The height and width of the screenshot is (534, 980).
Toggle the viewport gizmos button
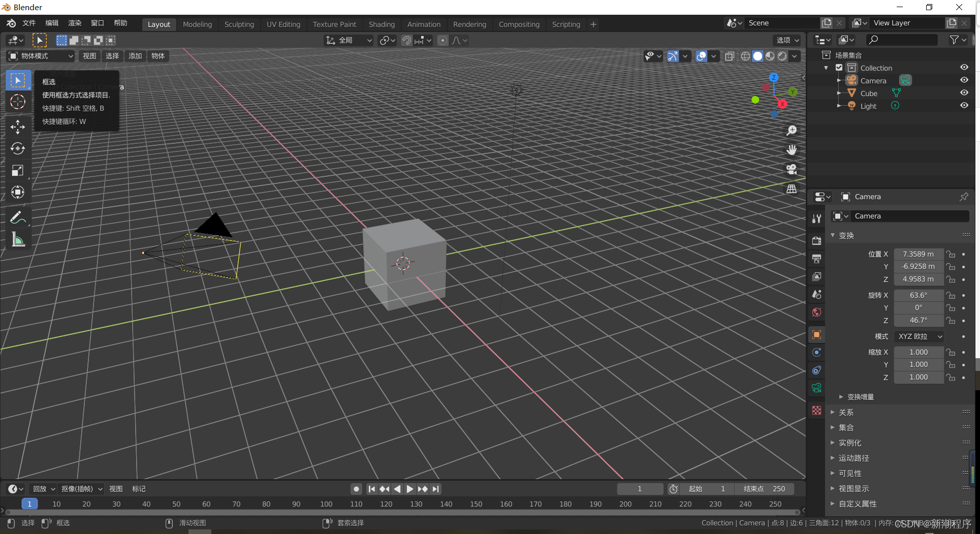673,56
